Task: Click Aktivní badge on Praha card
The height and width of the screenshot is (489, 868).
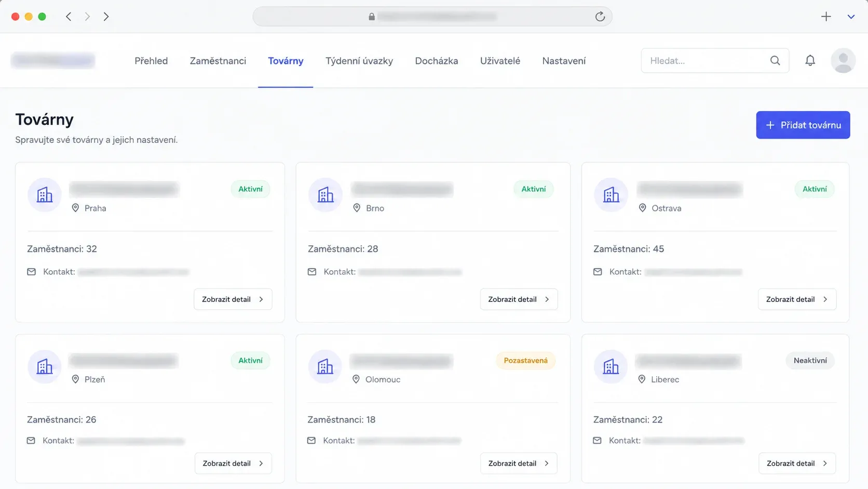Action: pyautogui.click(x=250, y=189)
